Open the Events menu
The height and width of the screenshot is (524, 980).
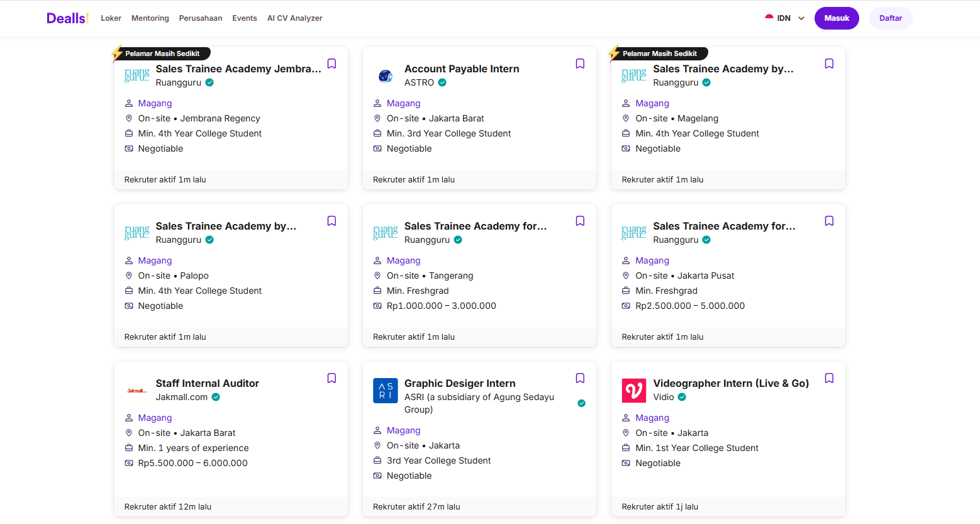coord(245,18)
